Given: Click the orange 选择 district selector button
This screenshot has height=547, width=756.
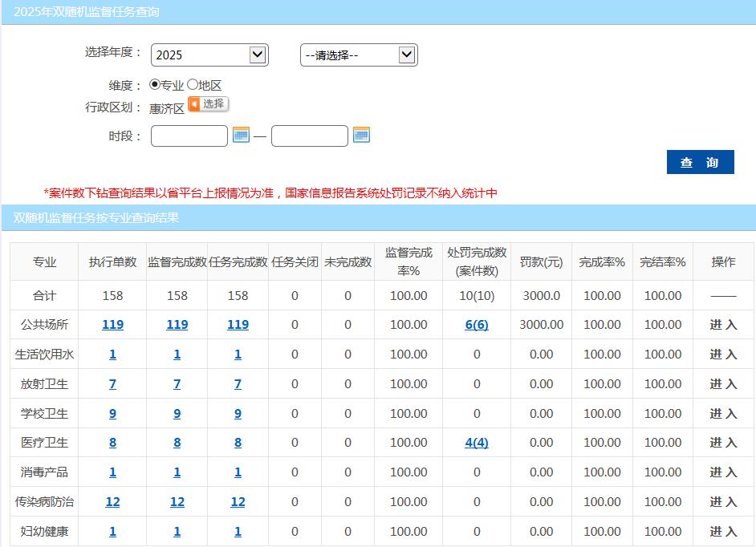Looking at the screenshot, I should coord(209,104).
